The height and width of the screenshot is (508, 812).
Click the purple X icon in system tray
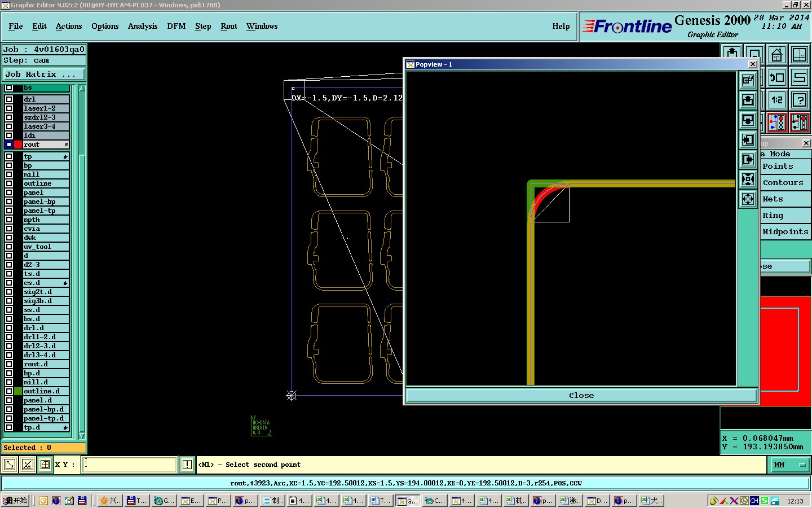(734, 501)
